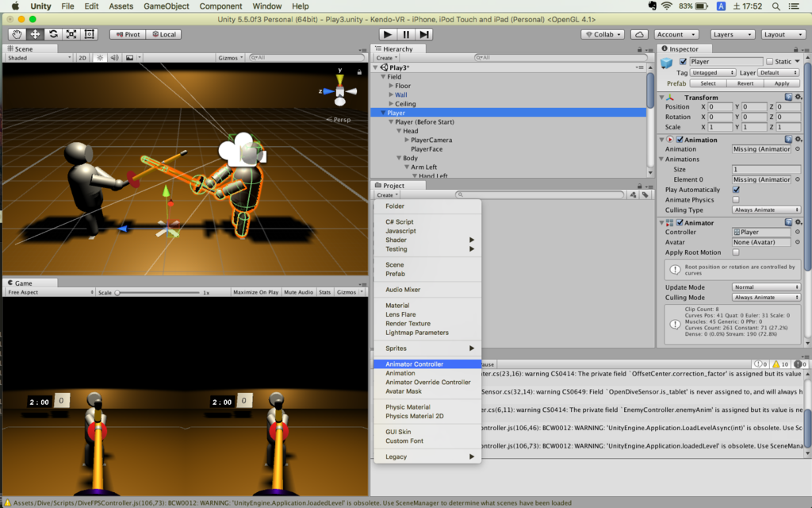
Task: Open macOS Spotlight search
Action: pyautogui.click(x=776, y=6)
